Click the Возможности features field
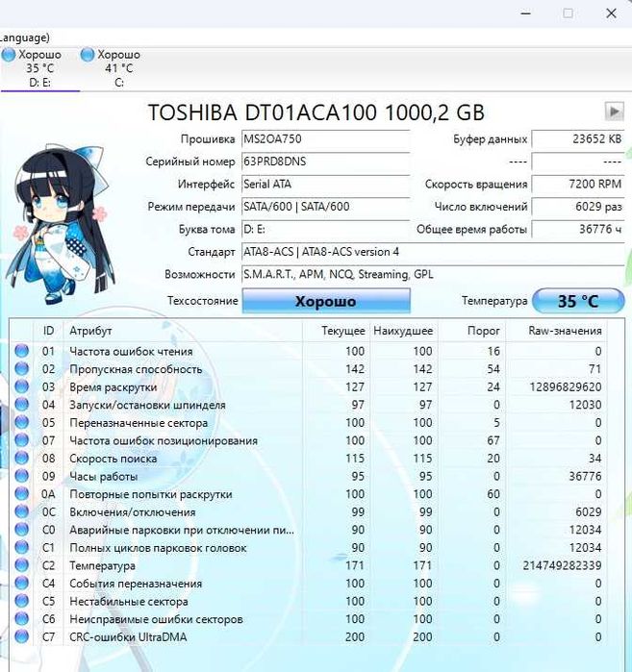The height and width of the screenshot is (672, 632). click(433, 274)
